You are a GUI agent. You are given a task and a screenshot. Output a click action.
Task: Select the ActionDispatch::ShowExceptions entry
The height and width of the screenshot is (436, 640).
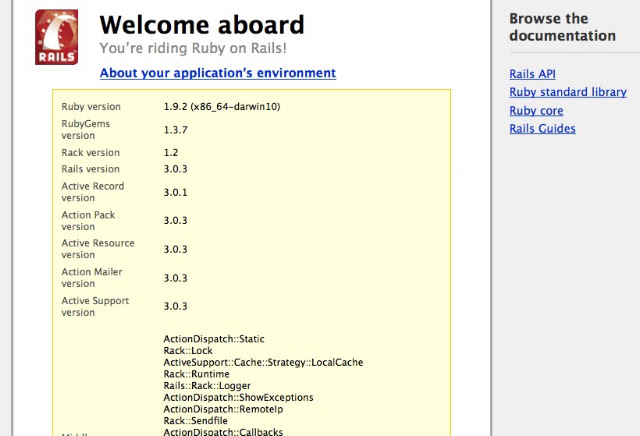238,398
